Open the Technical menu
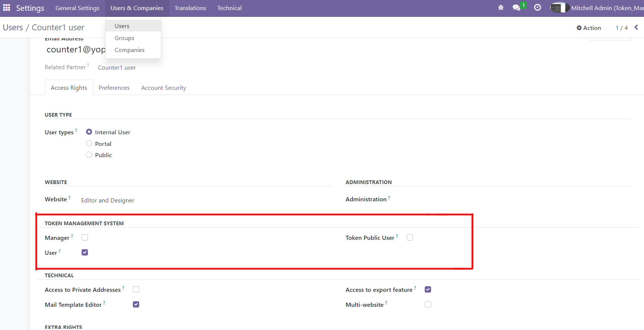644x330 pixels. [x=229, y=8]
